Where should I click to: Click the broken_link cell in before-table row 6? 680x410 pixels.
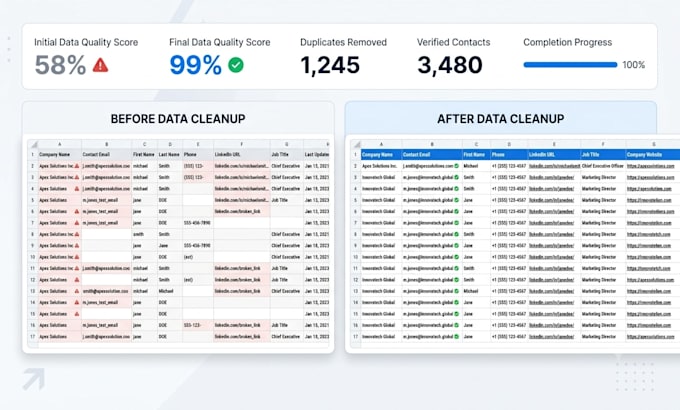click(242, 211)
